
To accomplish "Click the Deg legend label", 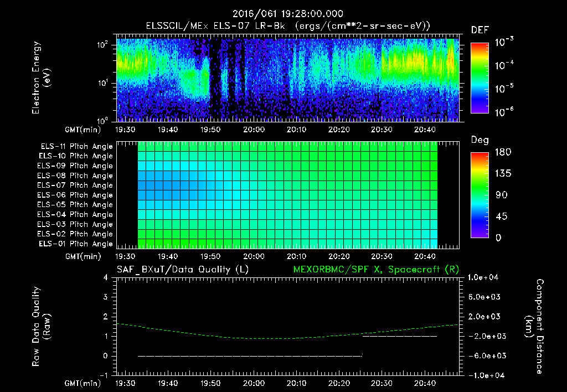I will click(480, 140).
